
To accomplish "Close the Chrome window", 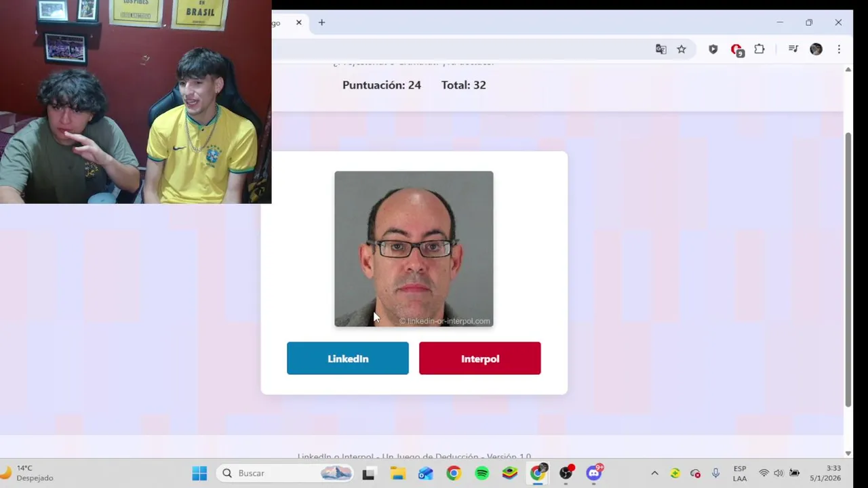I will (x=838, y=22).
